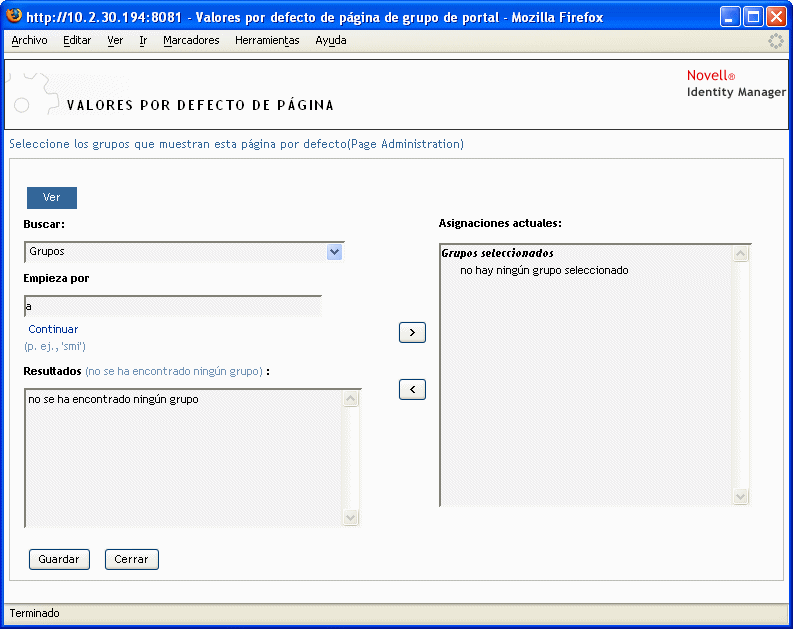This screenshot has width=793, height=629.
Task: Click the Cerrar button
Action: pos(131,559)
